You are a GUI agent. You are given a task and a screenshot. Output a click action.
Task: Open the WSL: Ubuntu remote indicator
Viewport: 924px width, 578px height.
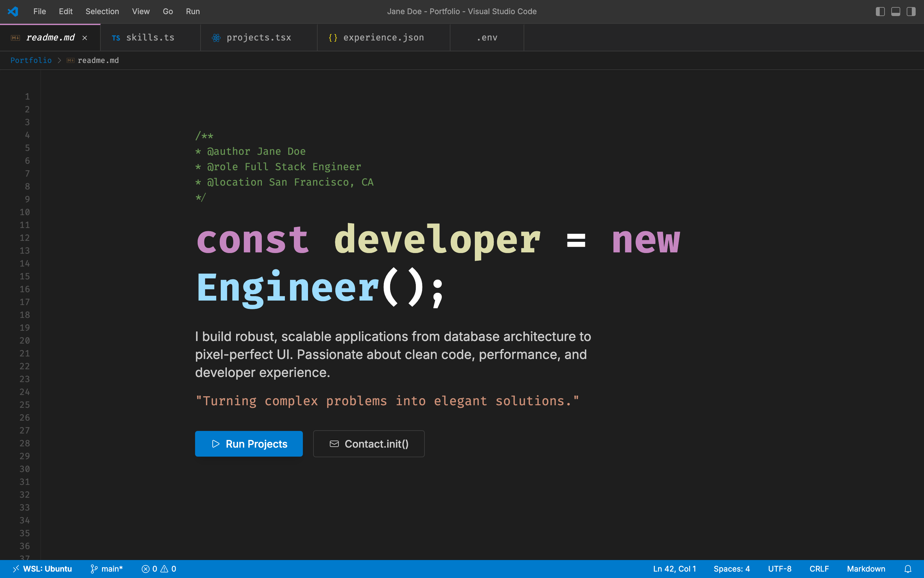point(42,569)
